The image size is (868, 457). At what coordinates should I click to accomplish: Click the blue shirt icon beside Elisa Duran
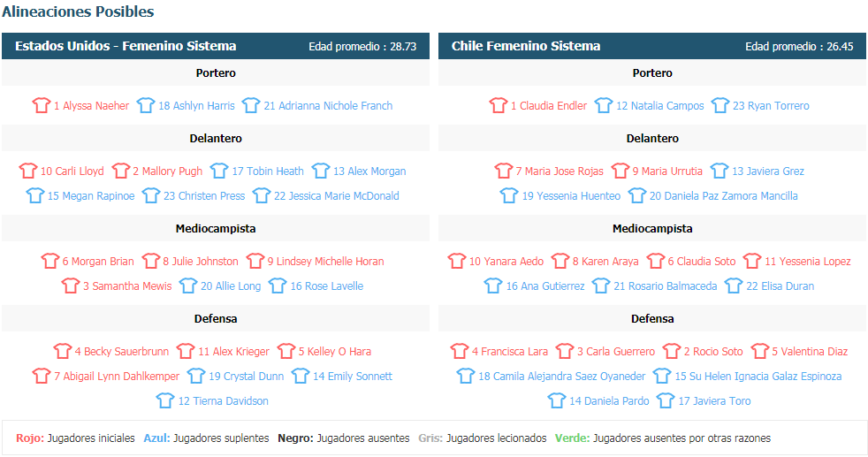(x=734, y=286)
